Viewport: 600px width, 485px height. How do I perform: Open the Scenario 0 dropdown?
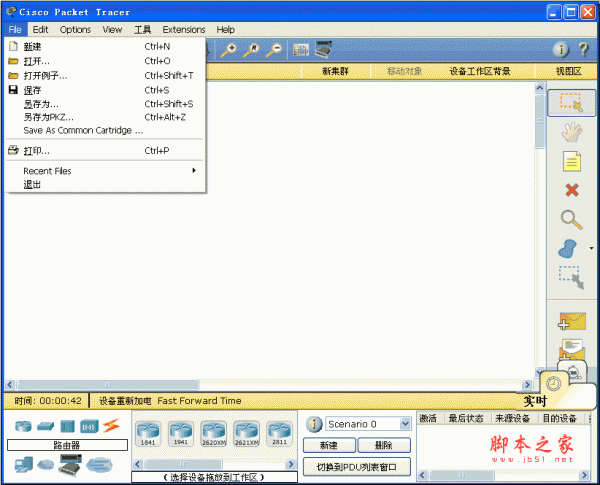point(405,424)
